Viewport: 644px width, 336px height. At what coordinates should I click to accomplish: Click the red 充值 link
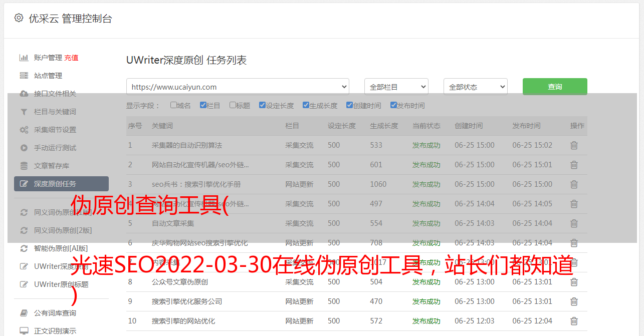71,58
